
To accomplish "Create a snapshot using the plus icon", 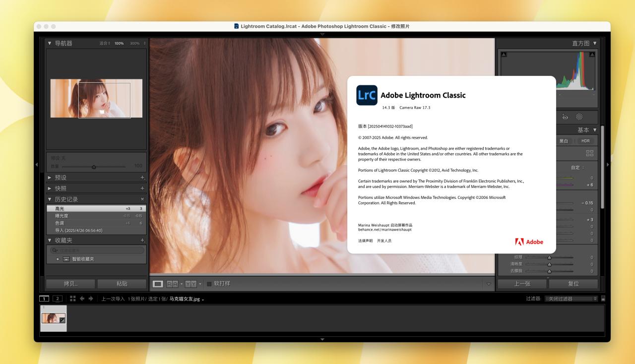I will [x=142, y=188].
